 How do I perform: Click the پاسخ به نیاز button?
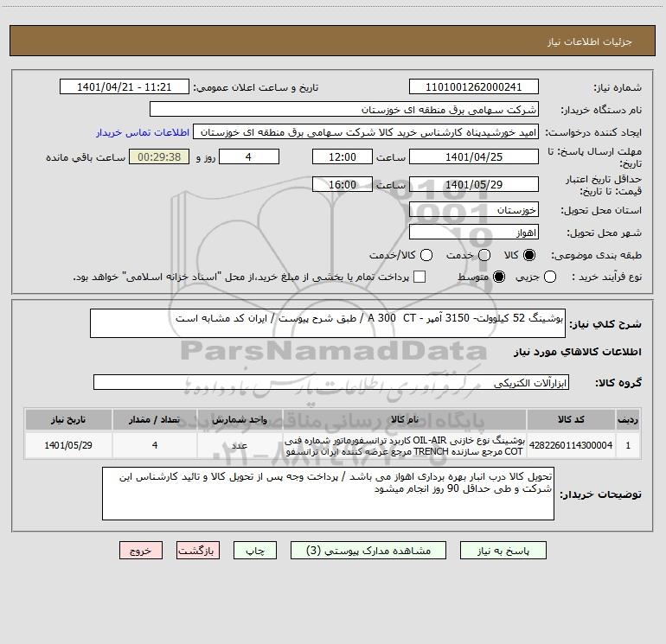(x=503, y=551)
